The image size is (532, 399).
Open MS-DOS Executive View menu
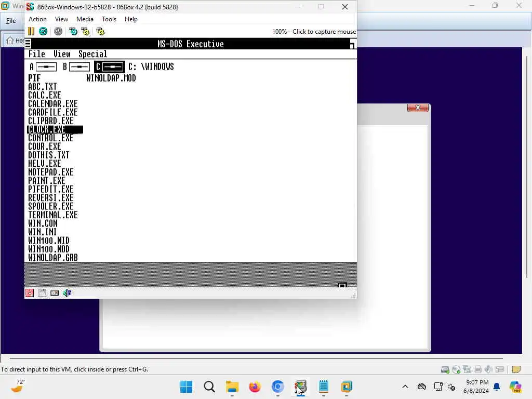tap(62, 54)
